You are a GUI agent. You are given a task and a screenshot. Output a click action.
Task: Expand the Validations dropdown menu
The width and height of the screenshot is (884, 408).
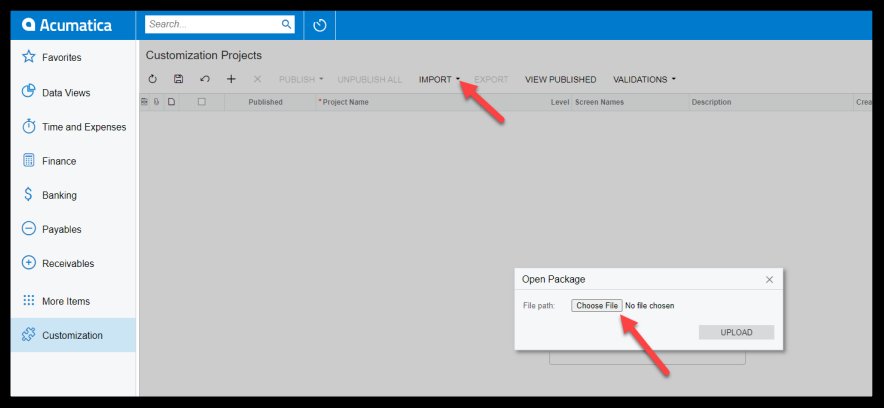tap(644, 79)
